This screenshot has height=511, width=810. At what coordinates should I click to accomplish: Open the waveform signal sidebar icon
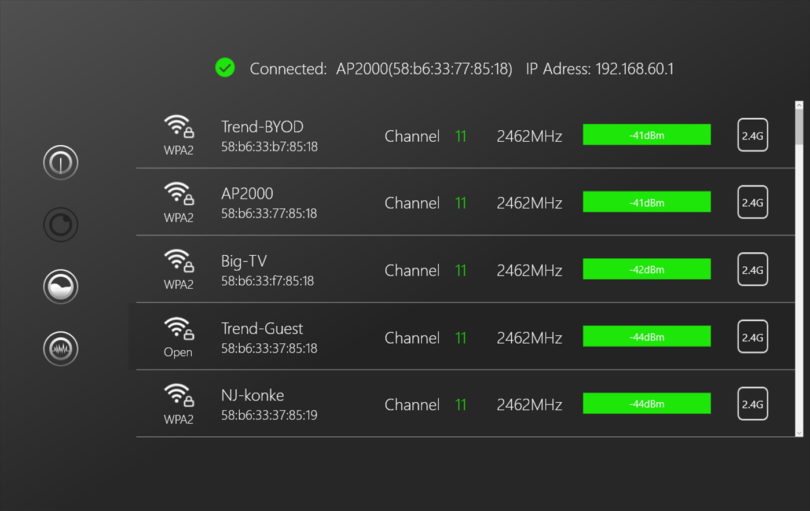pos(61,348)
